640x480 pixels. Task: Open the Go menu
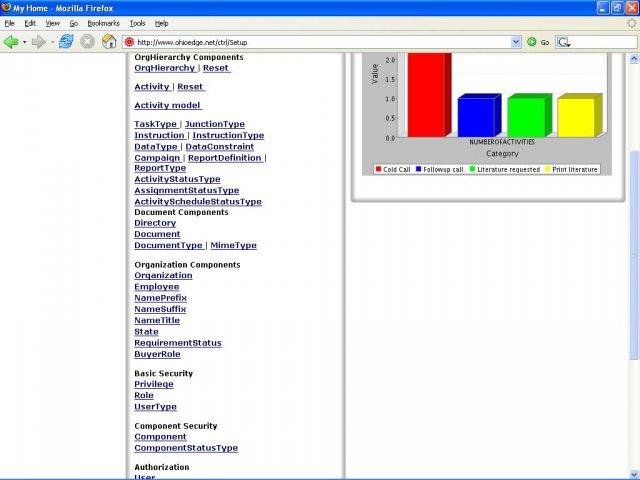coord(74,23)
